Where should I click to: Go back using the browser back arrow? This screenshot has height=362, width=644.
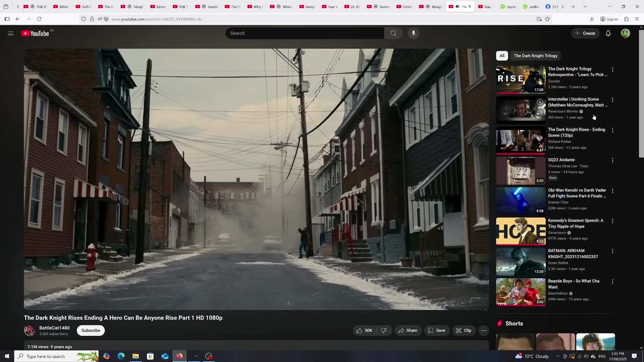[18, 19]
